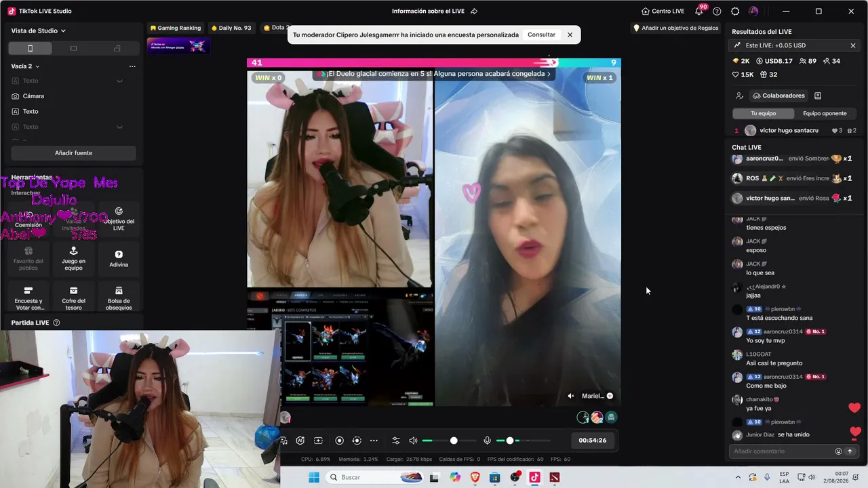This screenshot has width=868, height=488.
Task: Adjust the speaker volume slider
Action: 448,441
